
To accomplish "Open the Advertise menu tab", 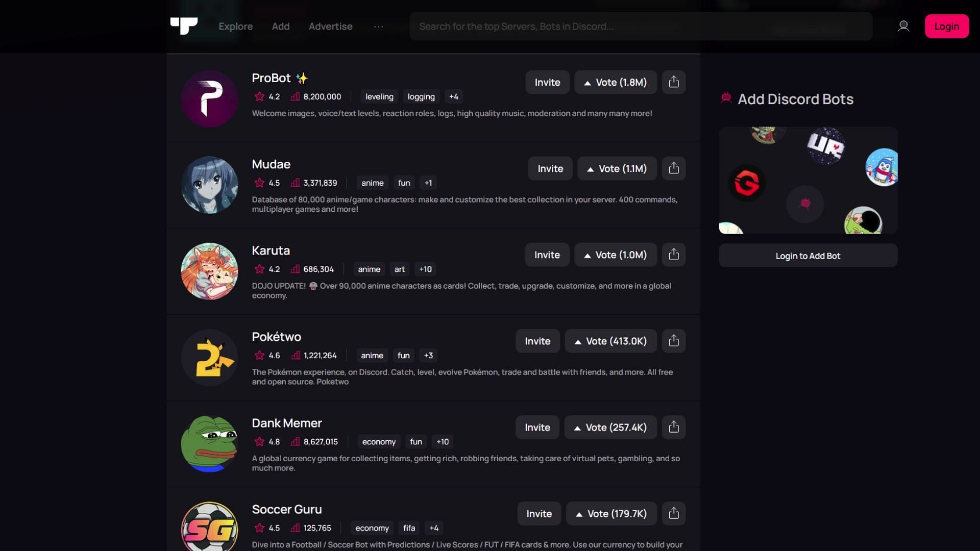I will (x=330, y=26).
